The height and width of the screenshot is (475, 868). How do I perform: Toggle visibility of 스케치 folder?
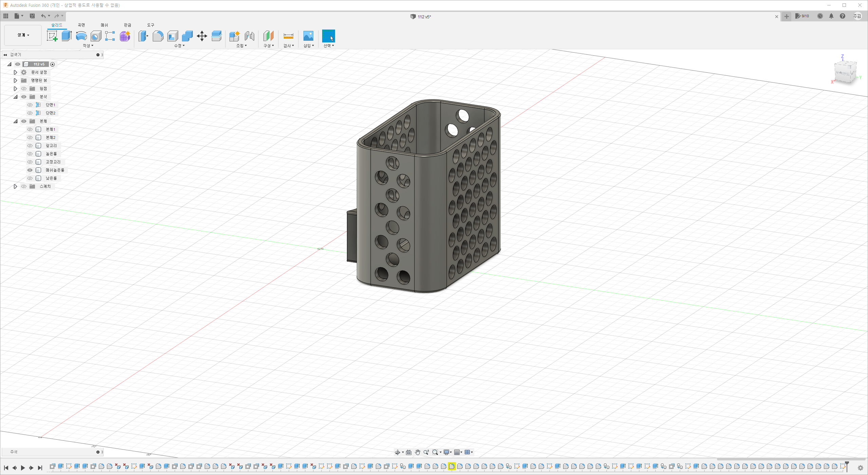click(24, 186)
